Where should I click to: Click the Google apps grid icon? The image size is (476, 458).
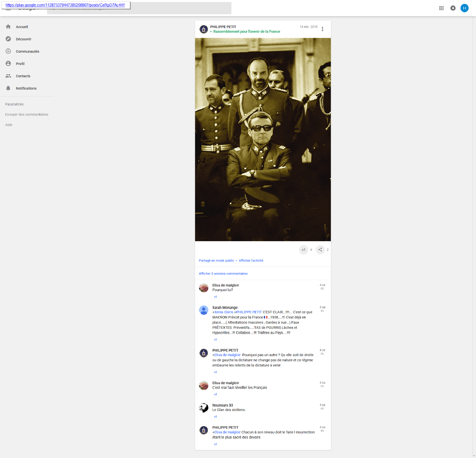[441, 8]
